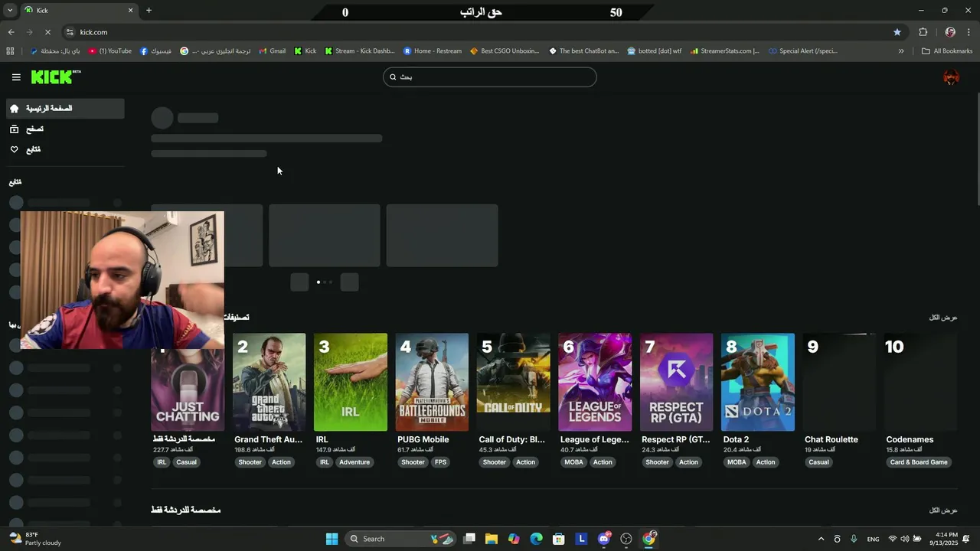Open the PUBG Mobile category card
The width and height of the screenshot is (980, 551).
[x=432, y=382]
